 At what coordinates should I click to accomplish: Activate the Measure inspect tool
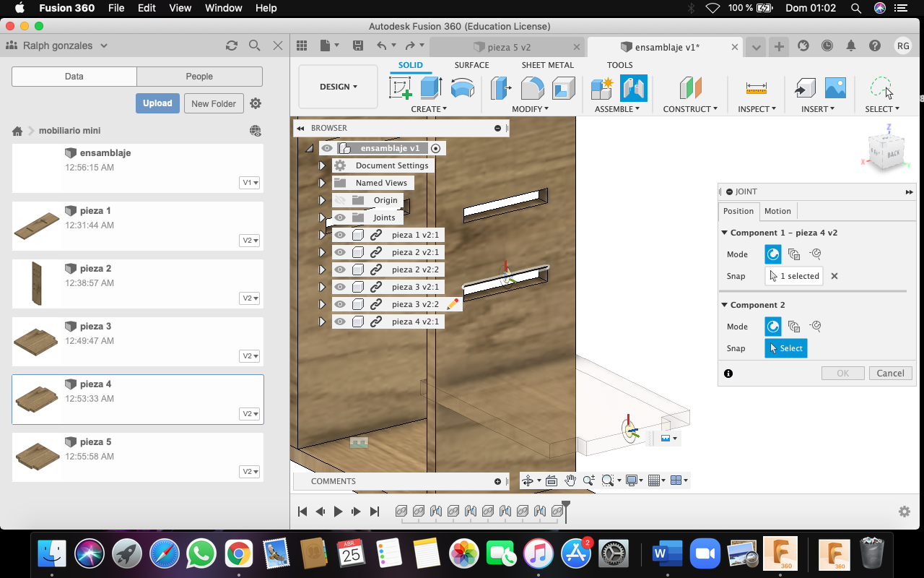coord(757,88)
